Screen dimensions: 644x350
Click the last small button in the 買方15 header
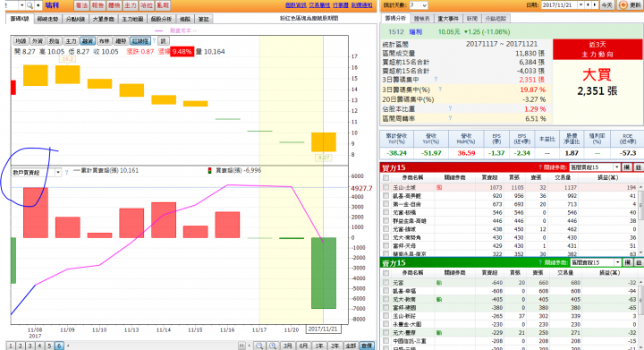639,167
